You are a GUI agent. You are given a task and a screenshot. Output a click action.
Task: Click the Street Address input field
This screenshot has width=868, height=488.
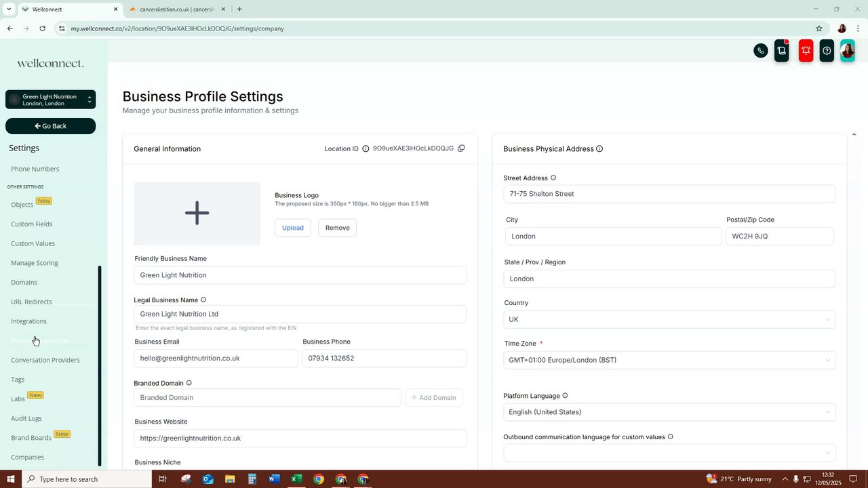tap(669, 194)
